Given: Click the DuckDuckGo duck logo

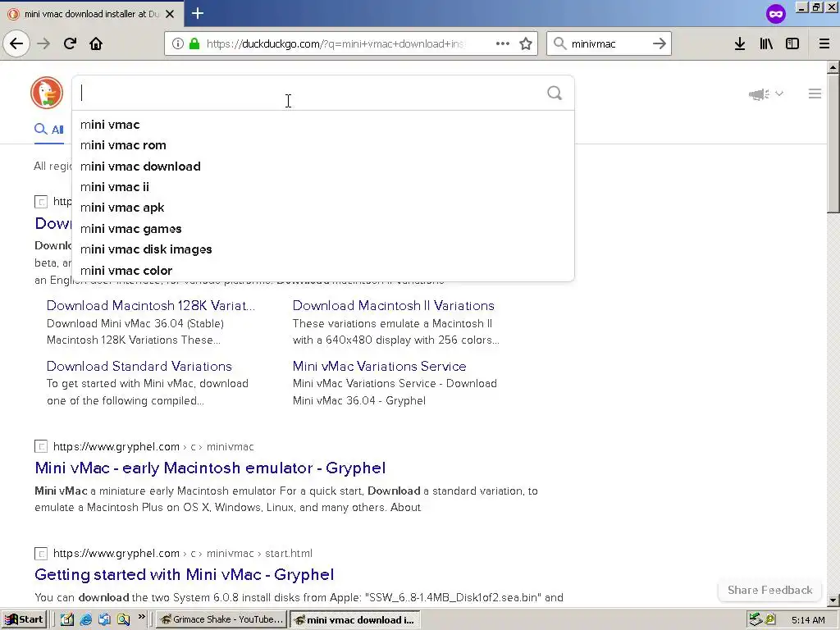Looking at the screenshot, I should (x=47, y=93).
